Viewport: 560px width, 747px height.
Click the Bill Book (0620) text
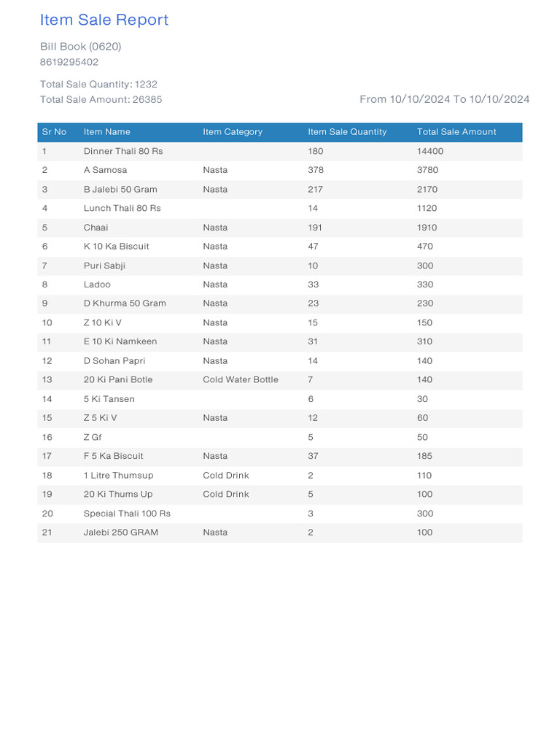coord(80,47)
